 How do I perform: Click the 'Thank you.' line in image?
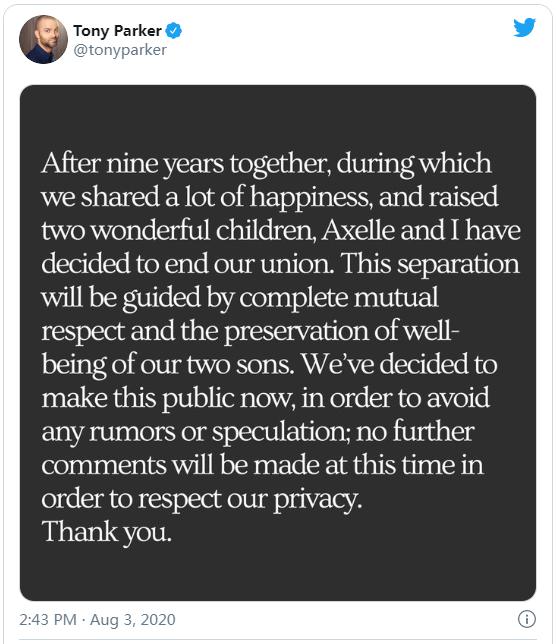[107, 532]
